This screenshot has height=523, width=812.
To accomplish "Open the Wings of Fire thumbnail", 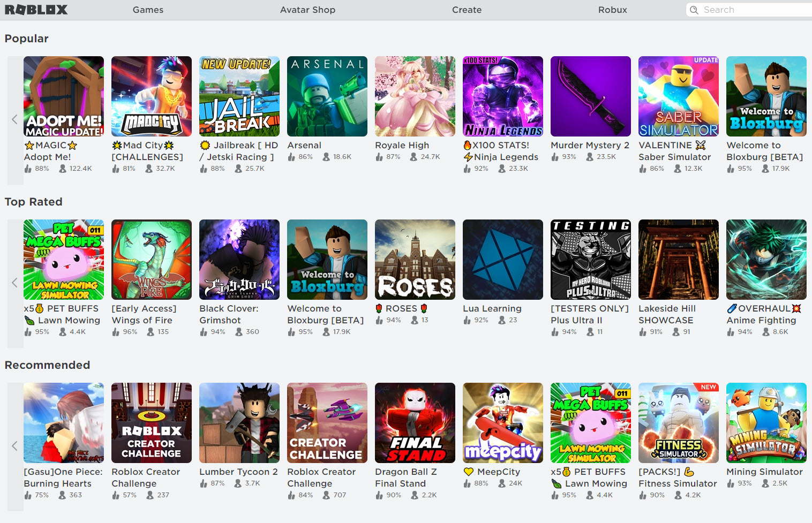I will click(152, 260).
